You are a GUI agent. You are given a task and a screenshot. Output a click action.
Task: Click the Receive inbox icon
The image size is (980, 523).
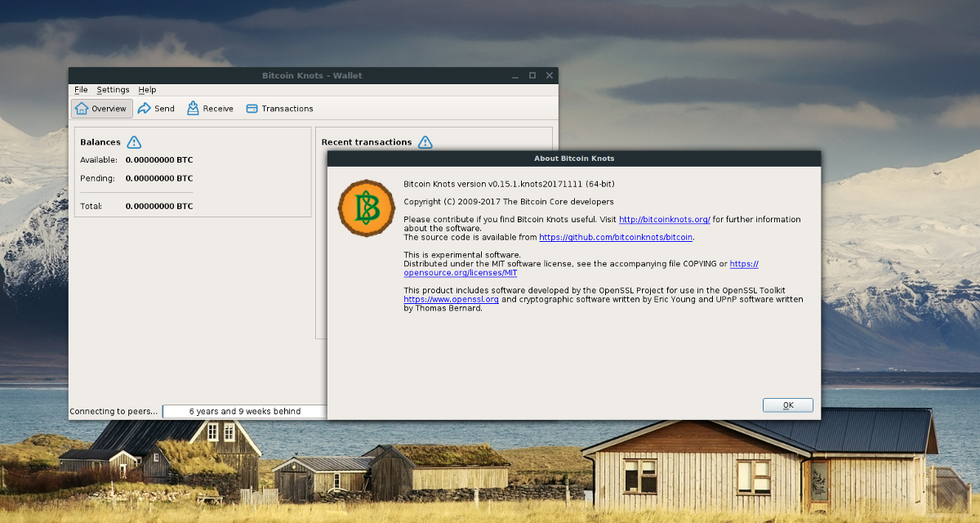coord(194,109)
